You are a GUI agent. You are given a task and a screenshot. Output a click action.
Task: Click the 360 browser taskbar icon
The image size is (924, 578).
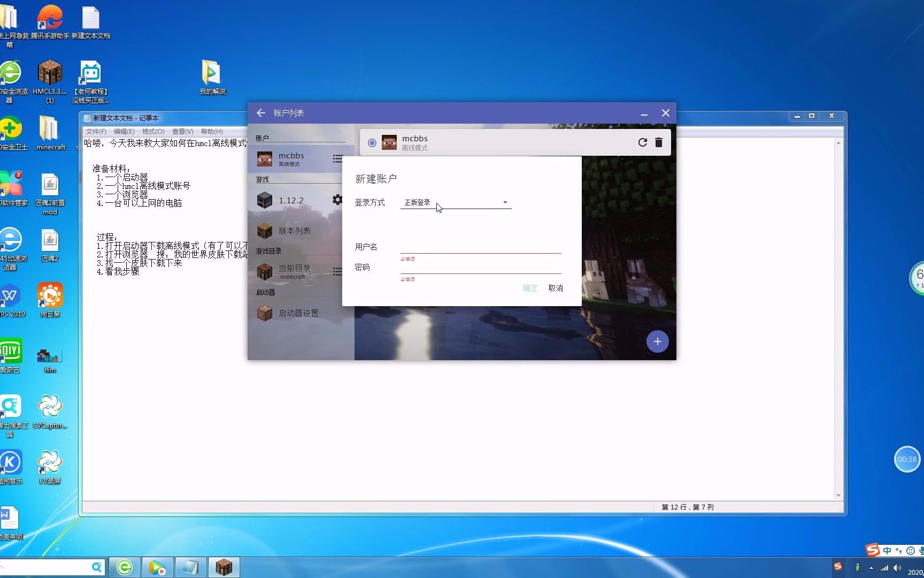click(x=125, y=567)
